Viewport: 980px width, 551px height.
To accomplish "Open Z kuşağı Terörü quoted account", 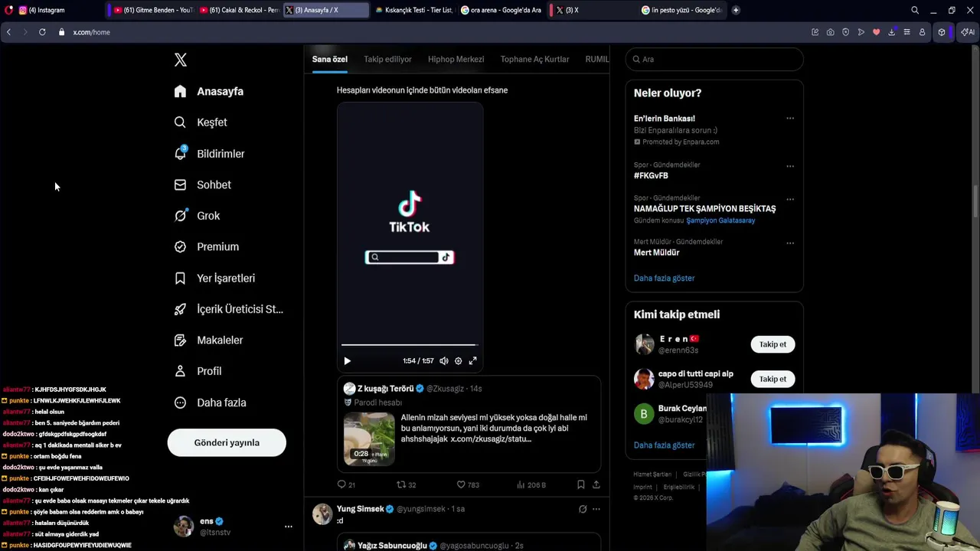I will 385,389.
